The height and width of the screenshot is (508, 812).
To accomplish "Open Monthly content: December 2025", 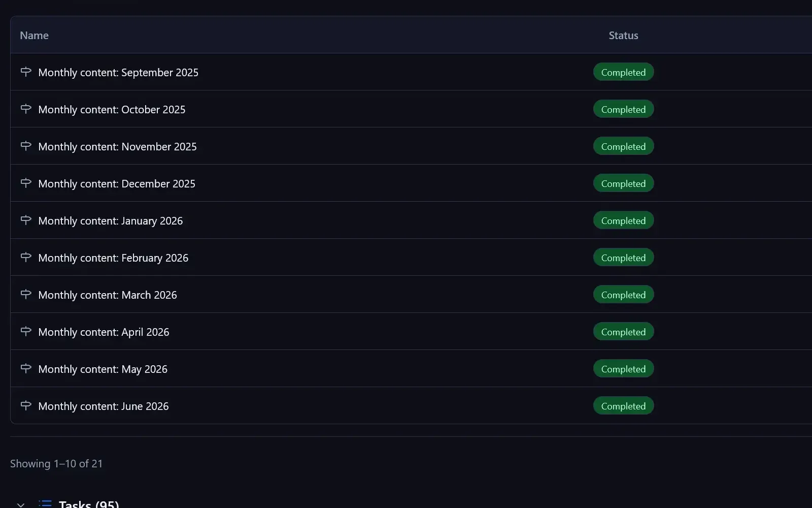I will [x=117, y=184].
